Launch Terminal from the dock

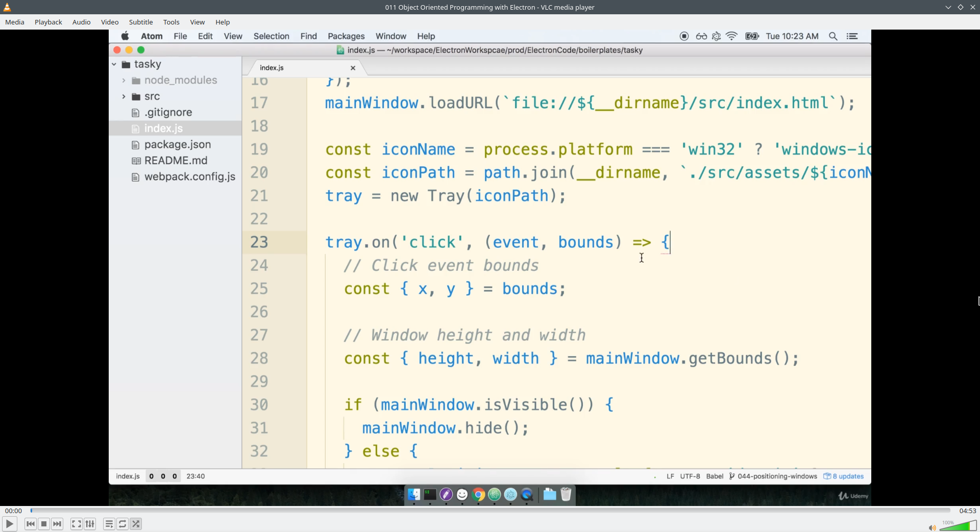pos(430,494)
